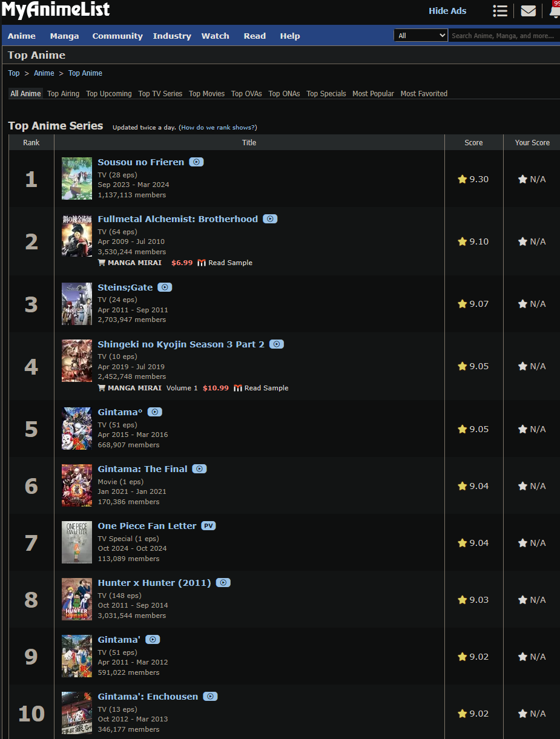Open the Community navigation menu
The image size is (560, 739).
(117, 36)
